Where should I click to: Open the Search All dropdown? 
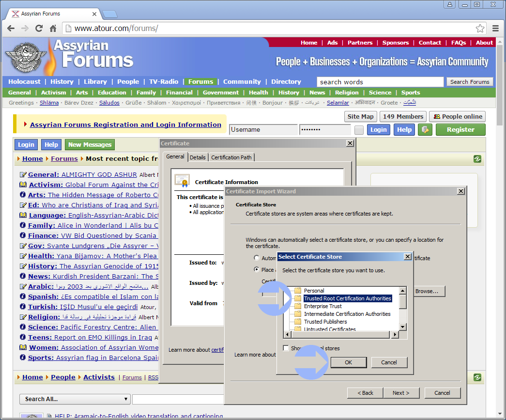click(x=75, y=399)
